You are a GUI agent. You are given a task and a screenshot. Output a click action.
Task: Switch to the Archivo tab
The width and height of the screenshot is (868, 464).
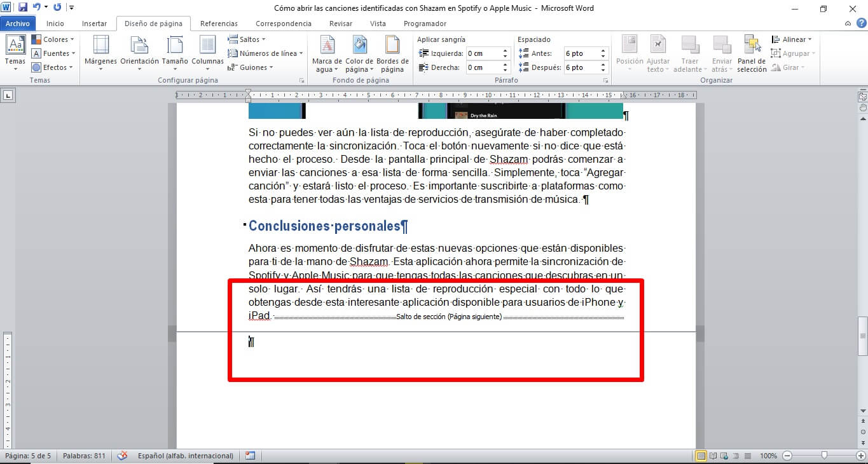18,24
